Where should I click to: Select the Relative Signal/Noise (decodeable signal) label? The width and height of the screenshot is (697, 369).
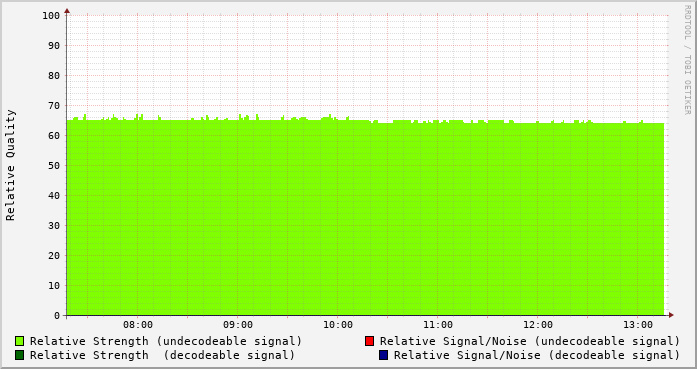pos(537,356)
